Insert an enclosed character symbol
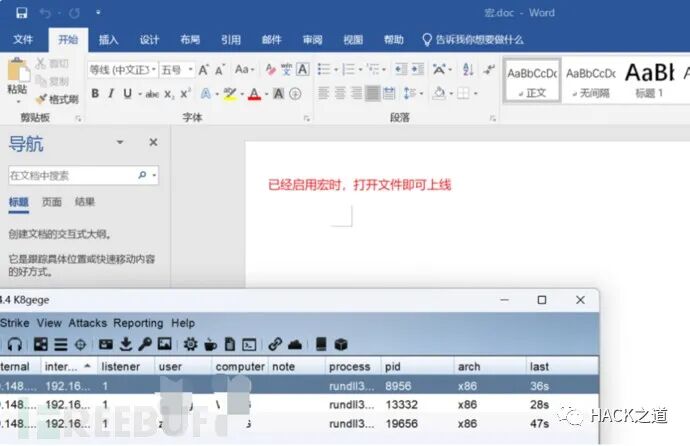Viewport: 690px width, 446px height. point(295,93)
